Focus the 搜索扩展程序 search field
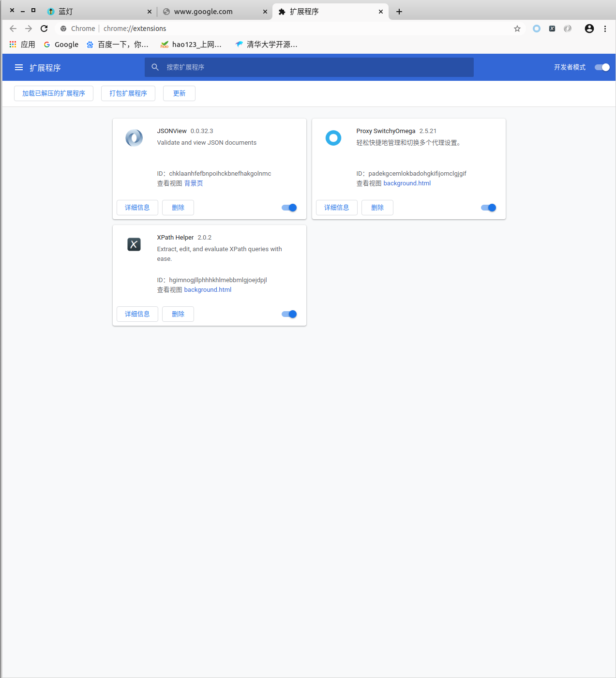The width and height of the screenshot is (616, 678). point(309,67)
